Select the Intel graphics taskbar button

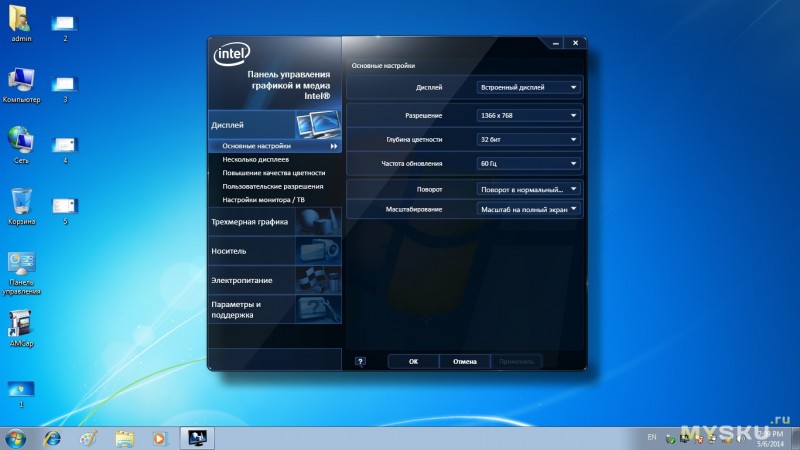point(197,438)
